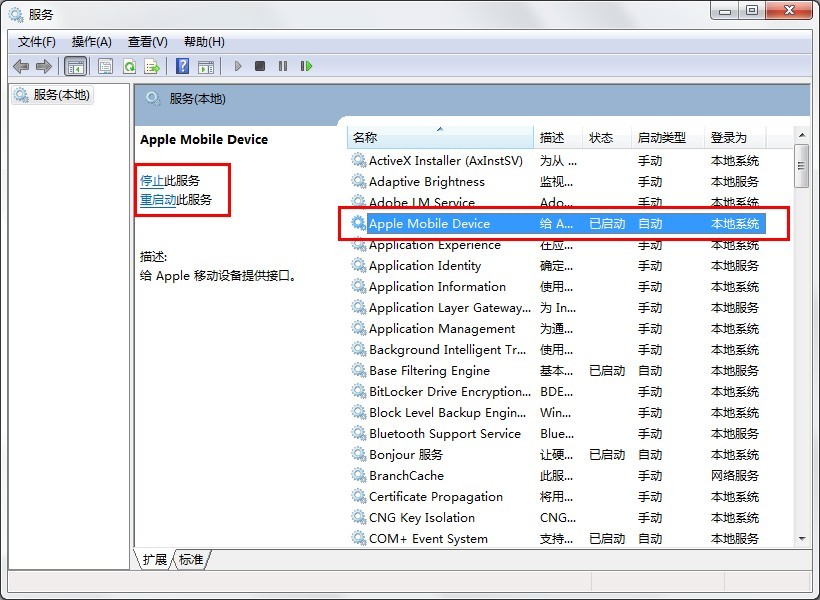Switch to the 标准 tab
Image resolution: width=820 pixels, height=600 pixels.
pos(190,560)
